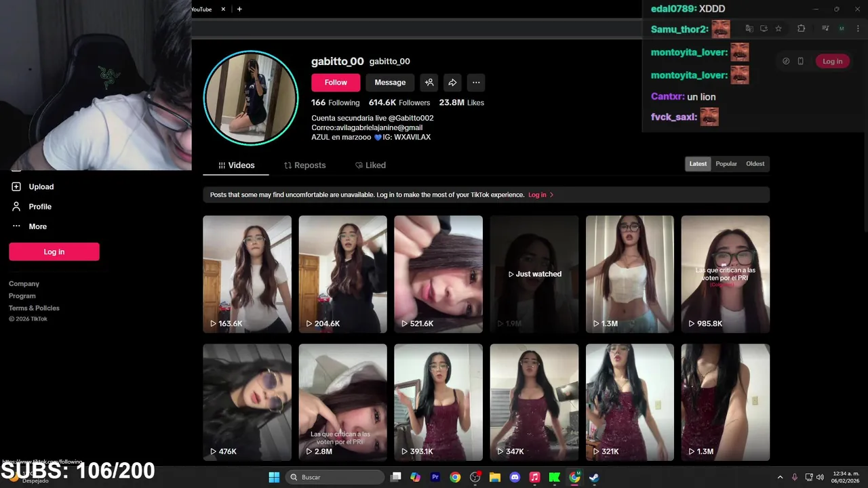Click the volume icon in system tray

click(x=820, y=477)
